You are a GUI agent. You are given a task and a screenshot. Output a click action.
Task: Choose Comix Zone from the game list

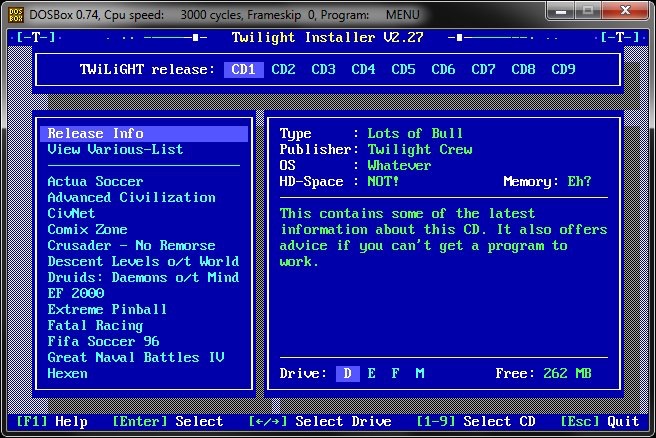87,229
